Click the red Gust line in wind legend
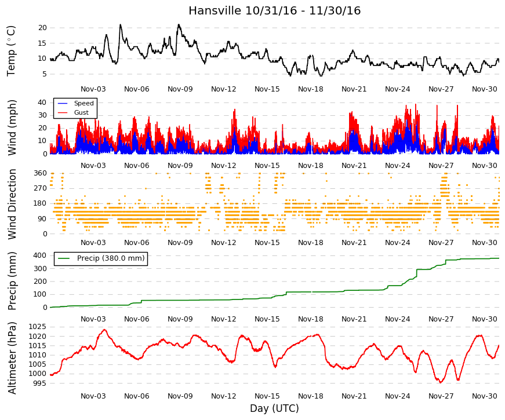Viewport: 505px width, 420px height. click(x=63, y=112)
